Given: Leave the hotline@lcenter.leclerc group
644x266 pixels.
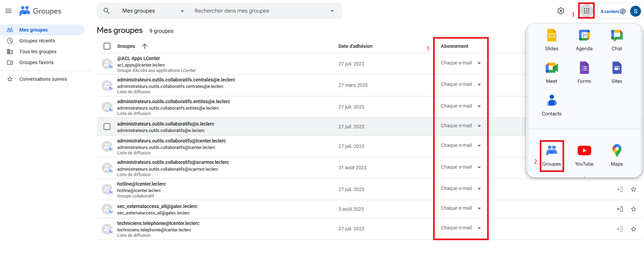Looking at the screenshot, I should [x=620, y=189].
